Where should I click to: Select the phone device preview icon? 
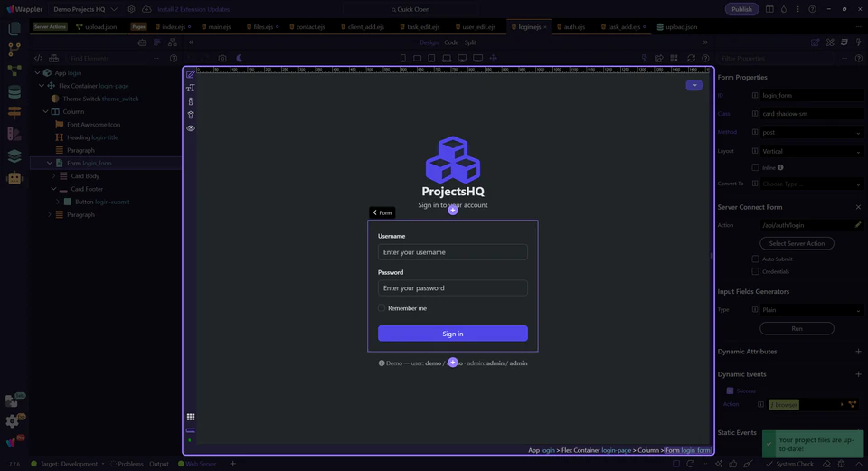point(403,58)
